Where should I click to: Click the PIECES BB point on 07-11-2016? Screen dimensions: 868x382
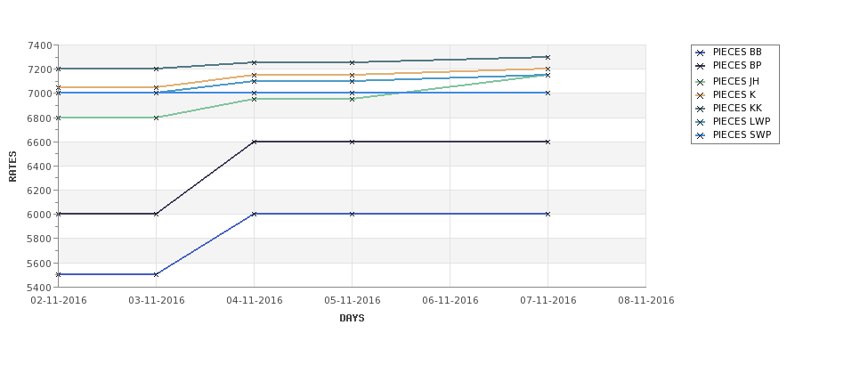tap(548, 214)
